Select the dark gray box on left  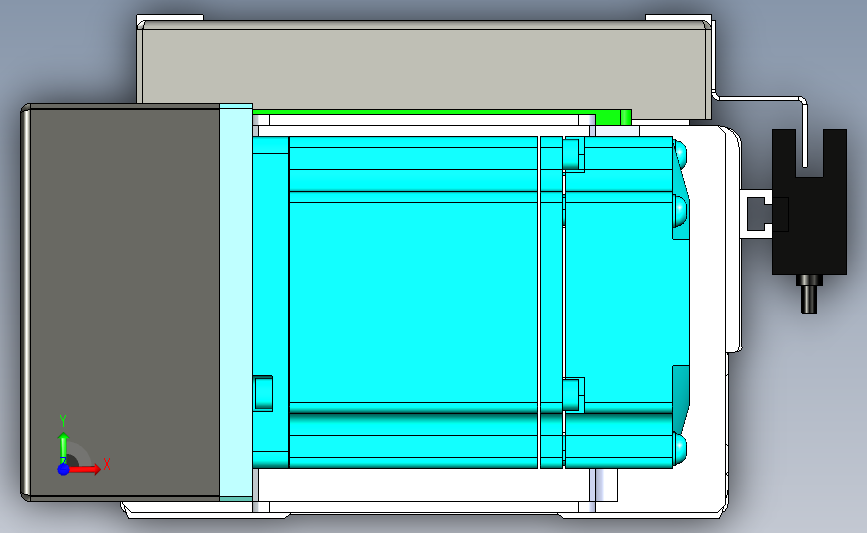(122, 302)
